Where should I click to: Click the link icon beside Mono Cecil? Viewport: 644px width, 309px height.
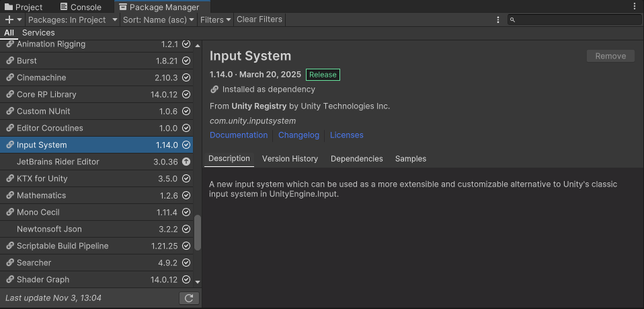pyautogui.click(x=10, y=212)
